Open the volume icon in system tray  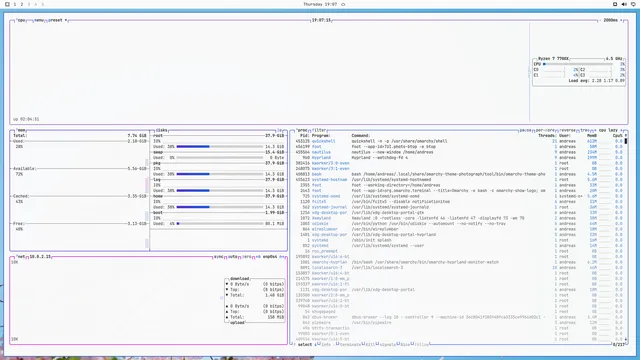(624, 4)
